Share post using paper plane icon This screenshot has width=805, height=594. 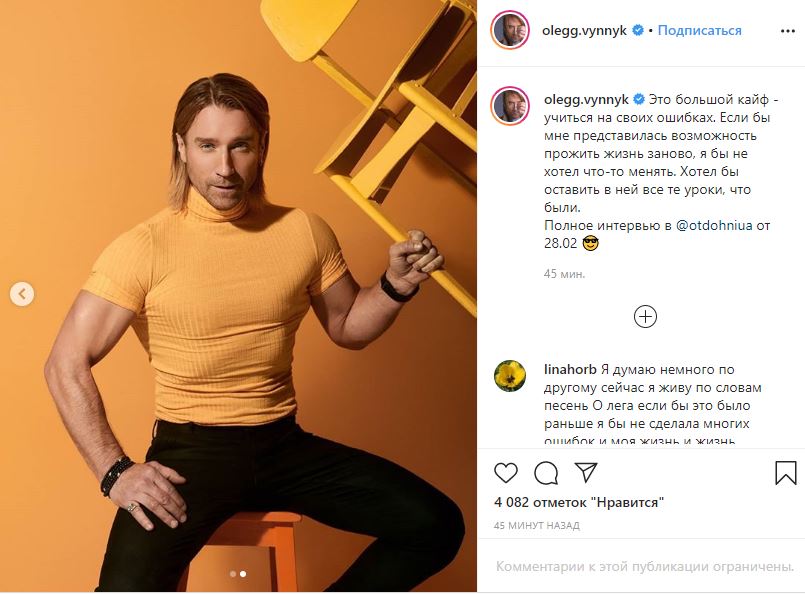point(586,471)
